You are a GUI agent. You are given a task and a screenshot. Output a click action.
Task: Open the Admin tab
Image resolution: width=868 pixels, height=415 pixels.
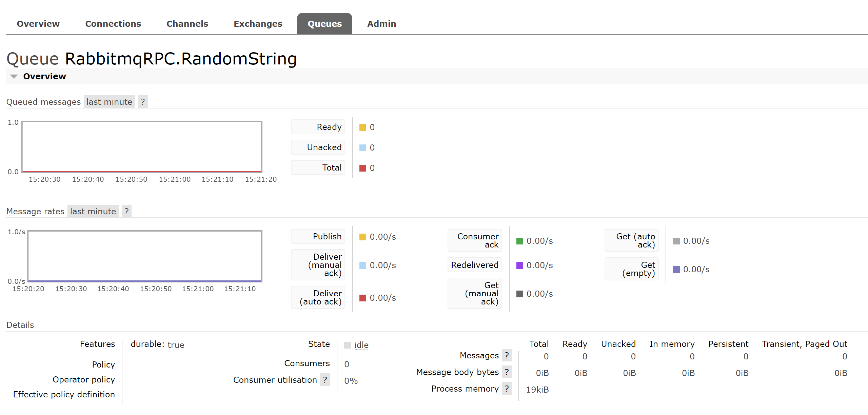(x=381, y=24)
